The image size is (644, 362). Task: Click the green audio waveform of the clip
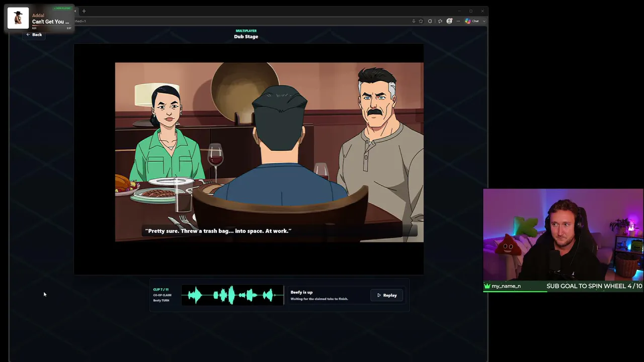pyautogui.click(x=232, y=295)
